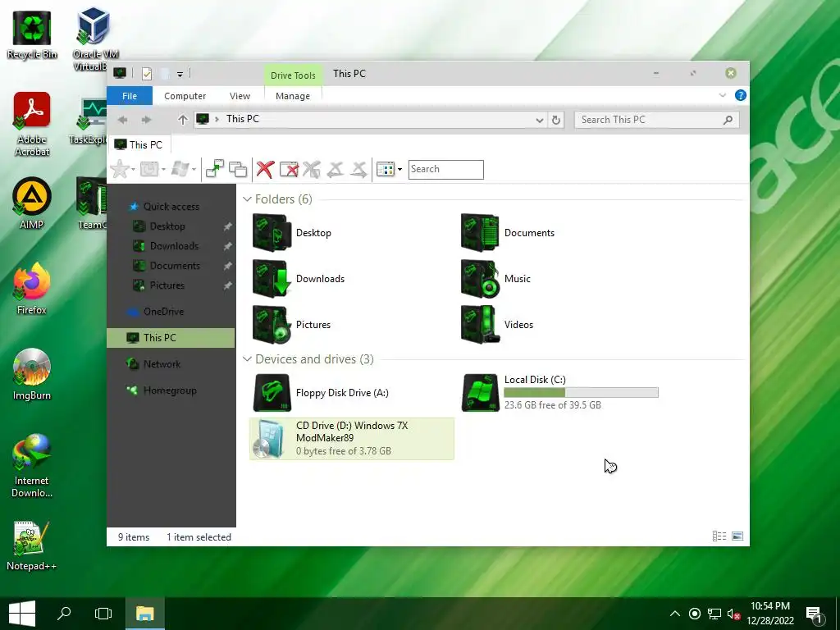Image resolution: width=840 pixels, height=630 pixels.
Task: Open the File menu tab
Action: [x=130, y=96]
